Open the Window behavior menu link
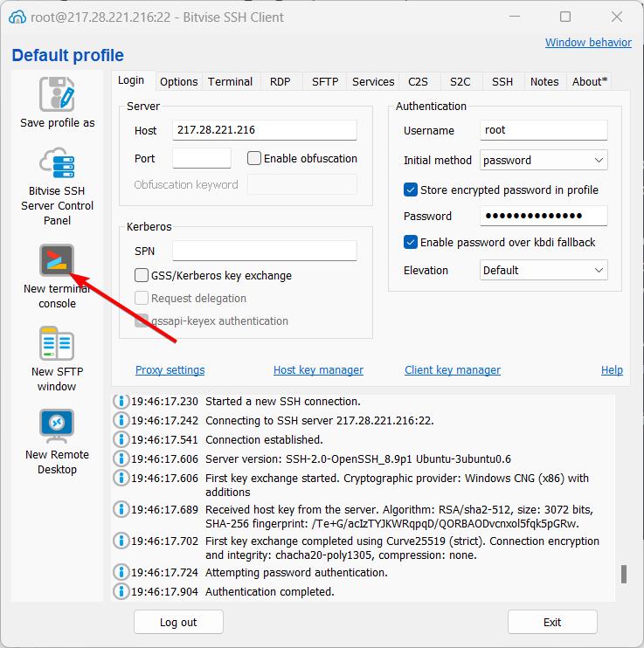Image resolution: width=644 pixels, height=648 pixels. (588, 42)
